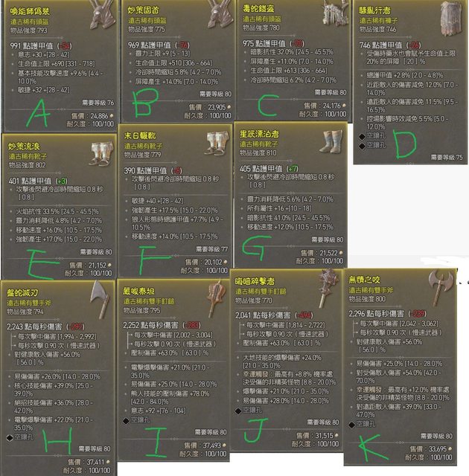This screenshot has height=476, width=469.
Task: Click the green letter A label
Action: [39, 113]
